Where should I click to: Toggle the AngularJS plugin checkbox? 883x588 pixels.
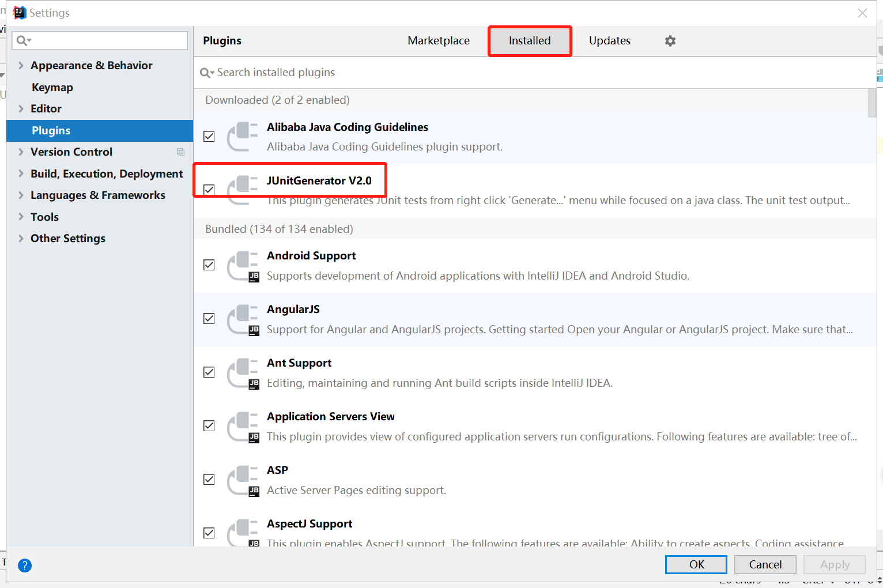click(209, 319)
